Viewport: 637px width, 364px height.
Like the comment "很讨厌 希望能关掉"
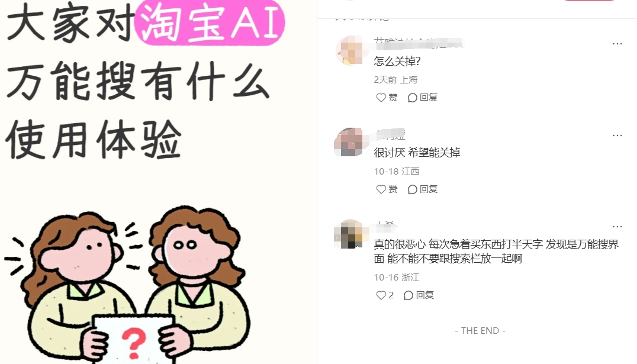pos(387,189)
